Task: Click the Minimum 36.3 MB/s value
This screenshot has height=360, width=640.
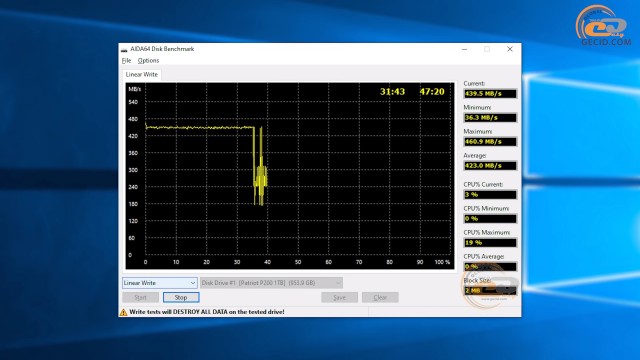Action: point(490,118)
